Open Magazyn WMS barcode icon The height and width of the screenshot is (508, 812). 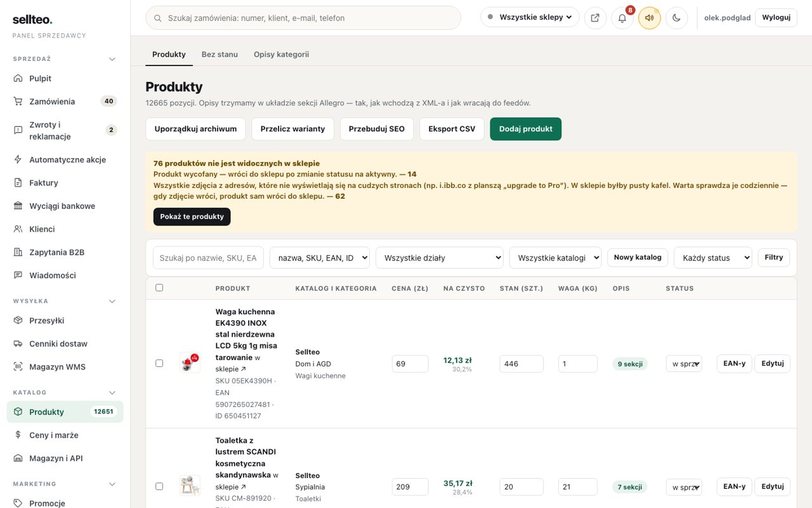pos(18,366)
